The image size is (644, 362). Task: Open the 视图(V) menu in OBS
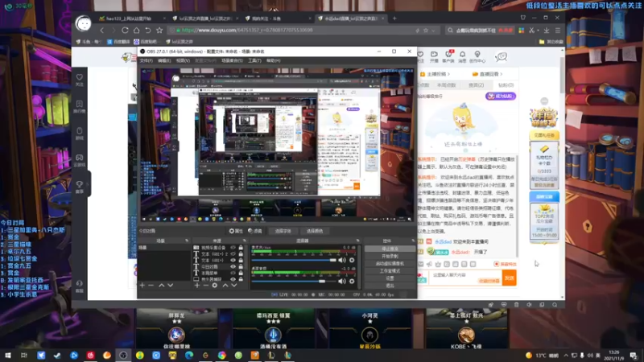(183, 60)
